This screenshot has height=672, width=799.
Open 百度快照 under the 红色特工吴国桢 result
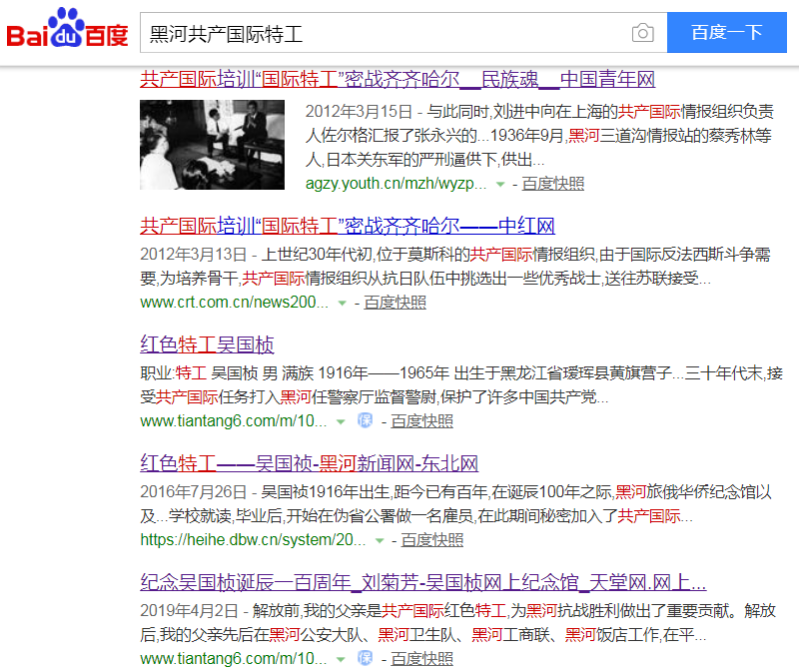click(421, 420)
